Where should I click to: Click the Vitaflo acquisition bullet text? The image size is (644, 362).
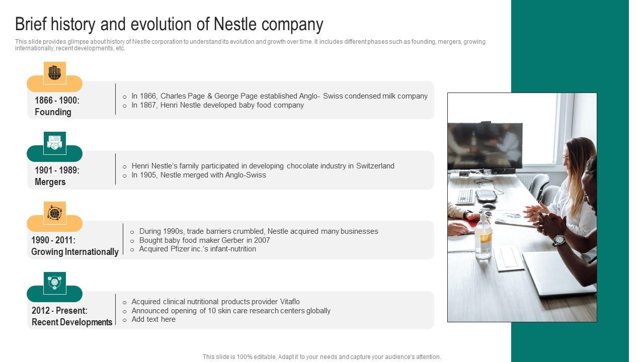tap(215, 302)
